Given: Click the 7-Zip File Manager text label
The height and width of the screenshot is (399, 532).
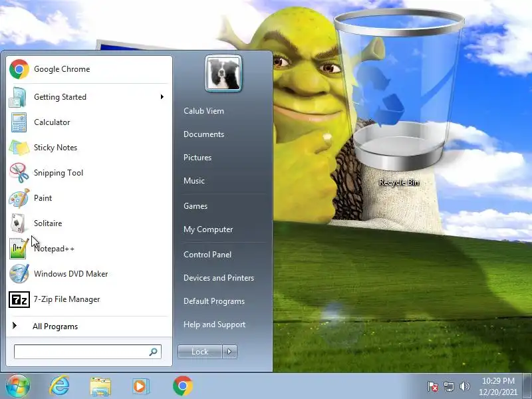Looking at the screenshot, I should tap(66, 299).
